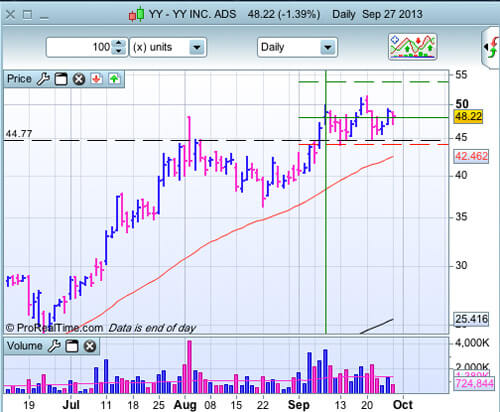
Task: Click the 724,844 volume value tag
Action: [x=474, y=383]
